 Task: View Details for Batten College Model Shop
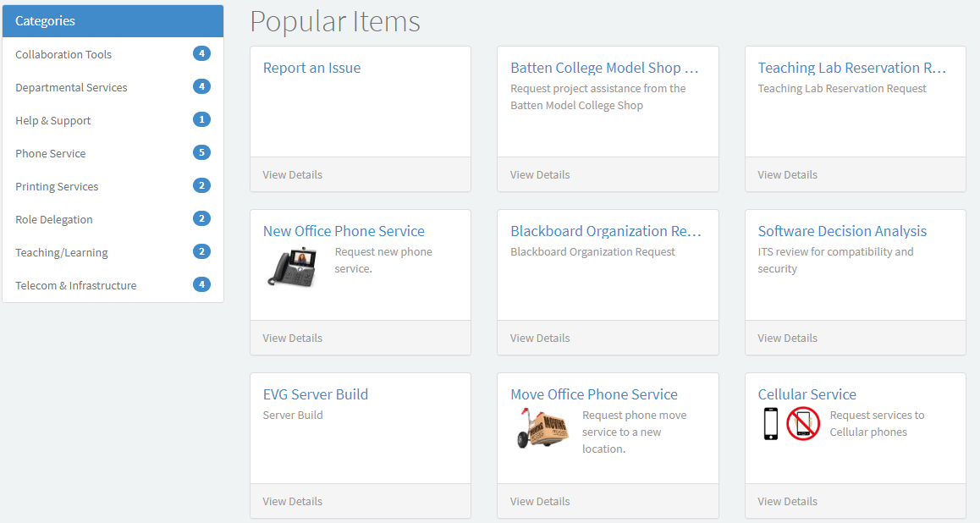[540, 174]
